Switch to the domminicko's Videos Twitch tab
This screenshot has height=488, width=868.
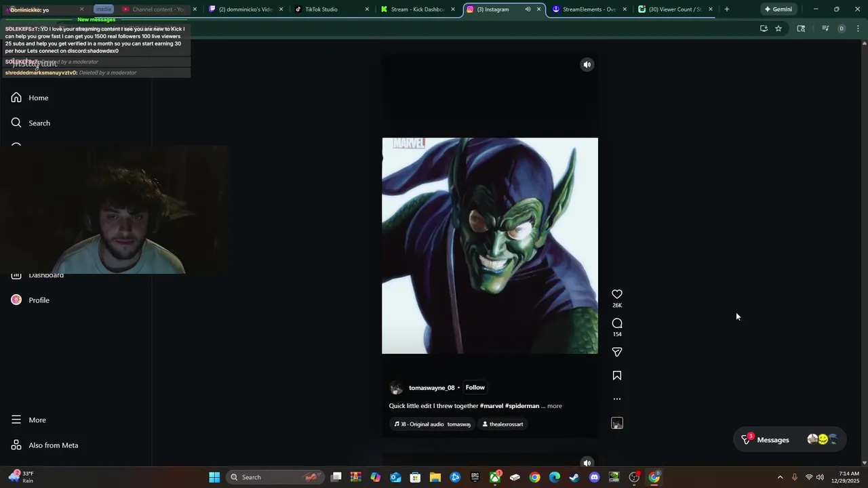pos(246,9)
